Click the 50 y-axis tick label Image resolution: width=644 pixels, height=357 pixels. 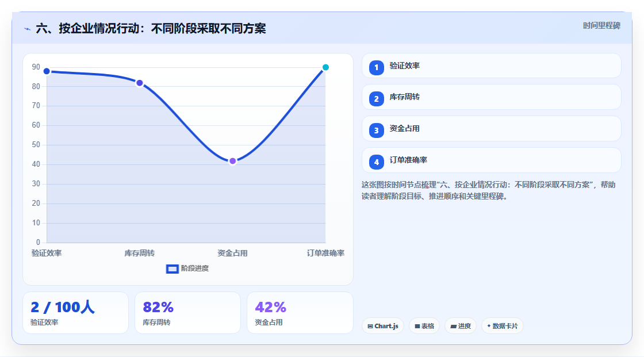pyautogui.click(x=36, y=145)
